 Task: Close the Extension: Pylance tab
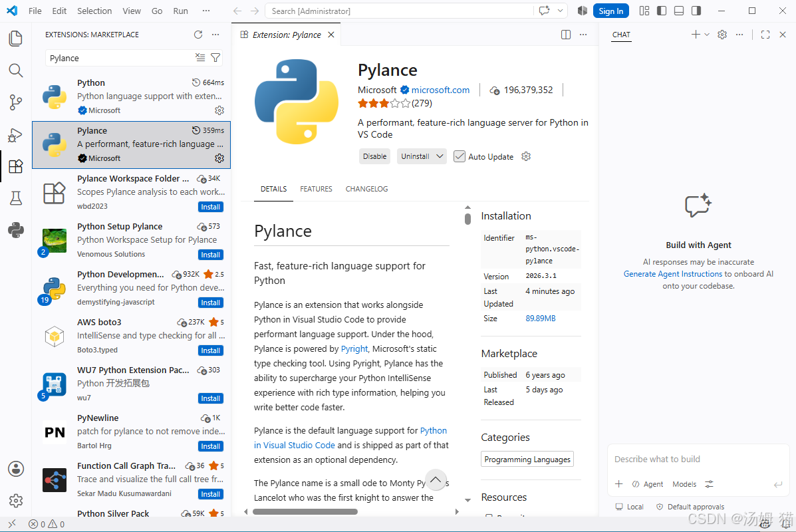(331, 35)
